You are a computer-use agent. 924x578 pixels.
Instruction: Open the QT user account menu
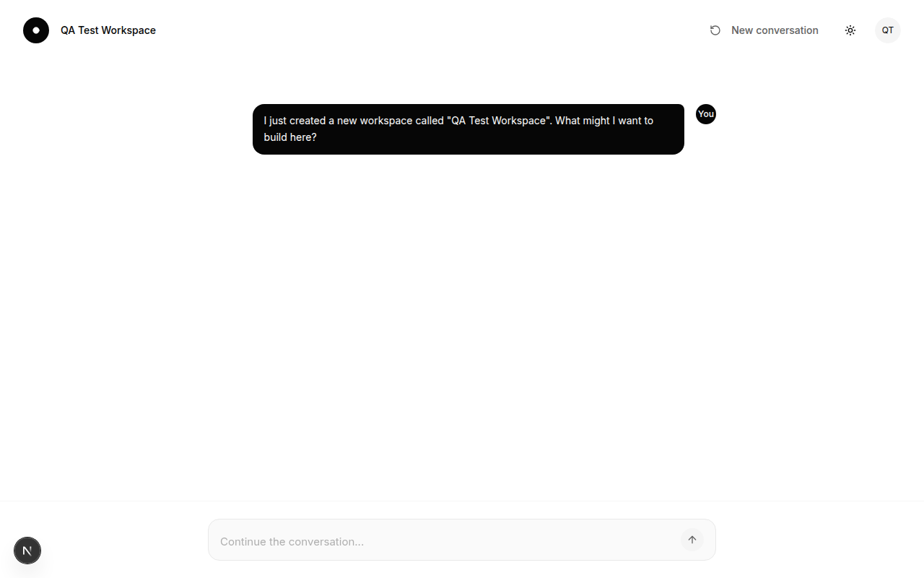pos(888,30)
